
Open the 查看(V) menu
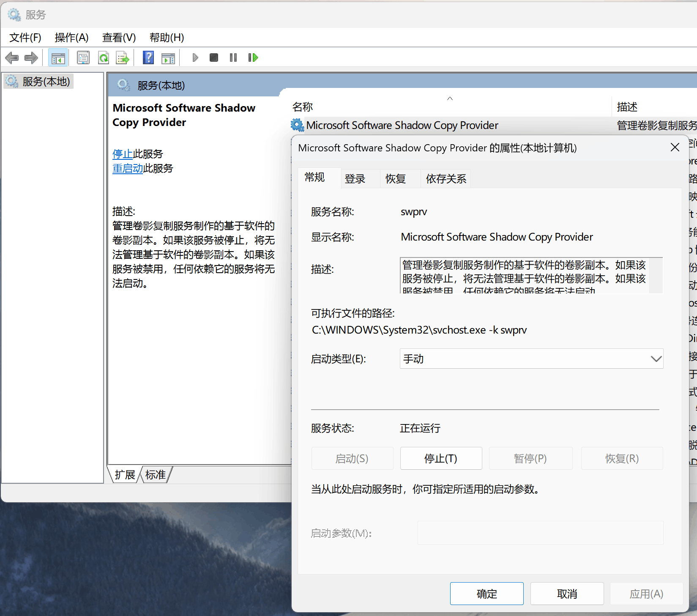point(119,38)
